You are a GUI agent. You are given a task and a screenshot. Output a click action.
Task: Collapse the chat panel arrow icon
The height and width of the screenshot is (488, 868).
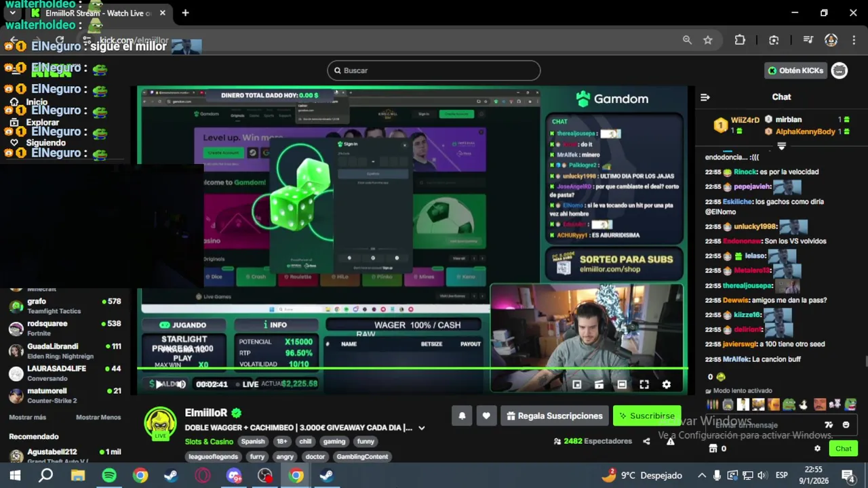tap(705, 98)
